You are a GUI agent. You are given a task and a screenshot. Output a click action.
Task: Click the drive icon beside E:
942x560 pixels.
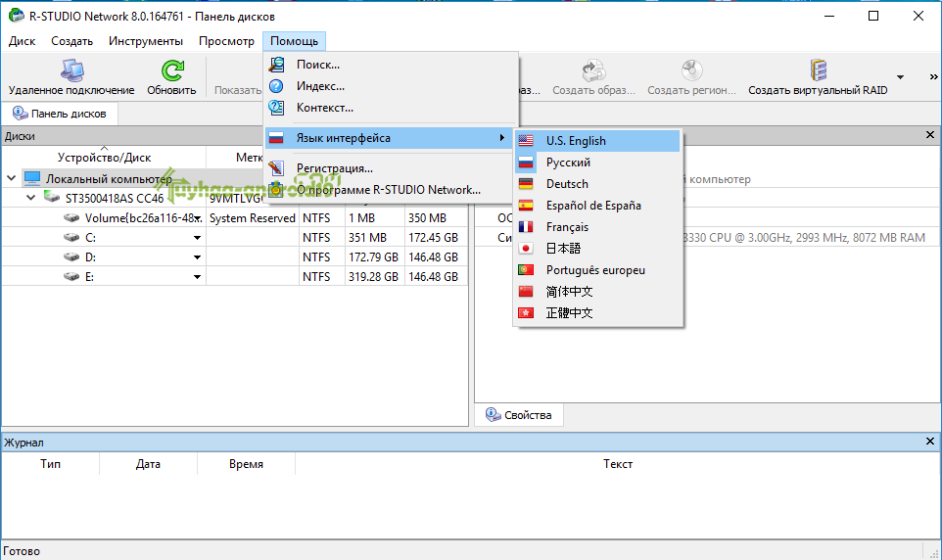click(x=71, y=276)
